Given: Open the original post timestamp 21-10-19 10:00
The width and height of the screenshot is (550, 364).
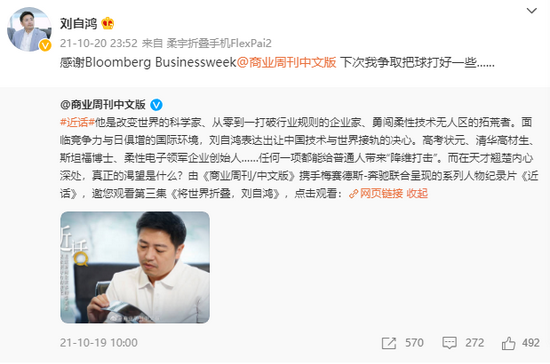Looking at the screenshot, I should point(99,343).
